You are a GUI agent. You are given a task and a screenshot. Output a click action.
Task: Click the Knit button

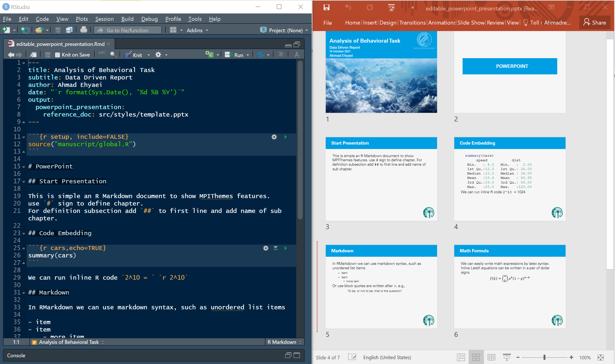pyautogui.click(x=134, y=55)
